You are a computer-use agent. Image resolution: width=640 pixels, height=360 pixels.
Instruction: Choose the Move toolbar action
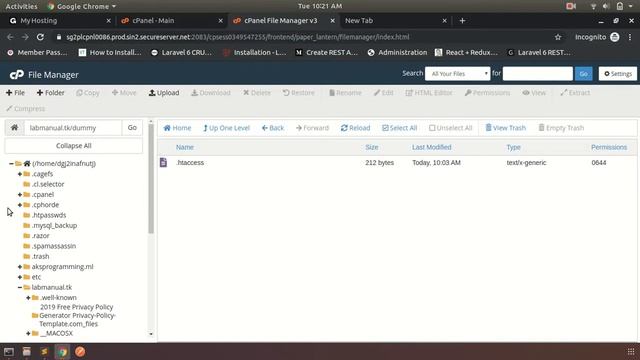click(124, 93)
